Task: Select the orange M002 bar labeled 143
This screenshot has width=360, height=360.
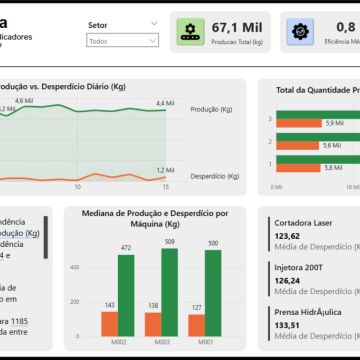Action: (110, 324)
